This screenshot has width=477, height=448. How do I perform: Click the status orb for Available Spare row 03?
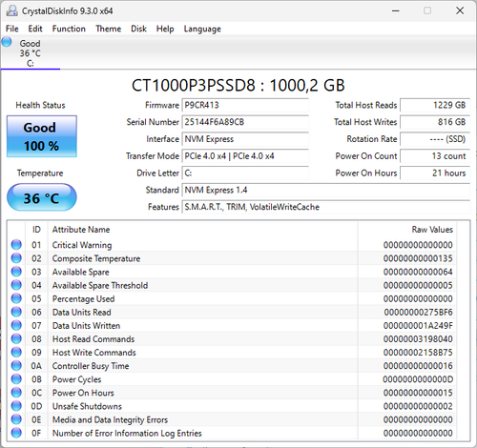pos(16,272)
